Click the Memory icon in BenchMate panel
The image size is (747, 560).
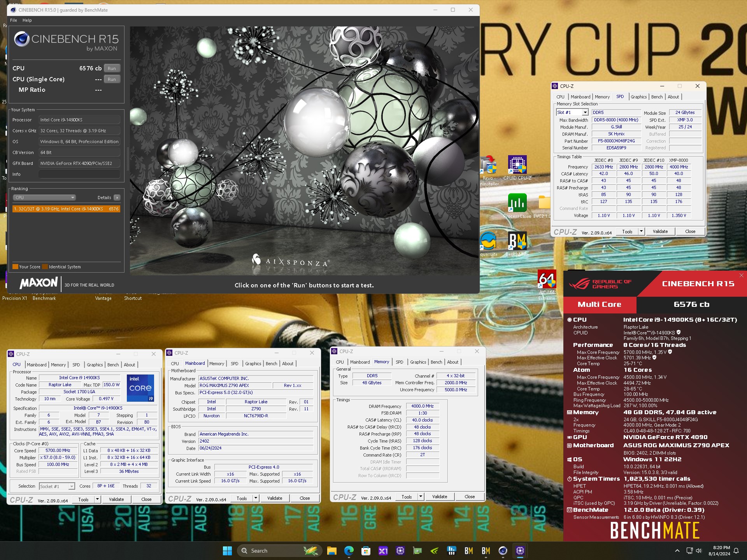point(570,412)
